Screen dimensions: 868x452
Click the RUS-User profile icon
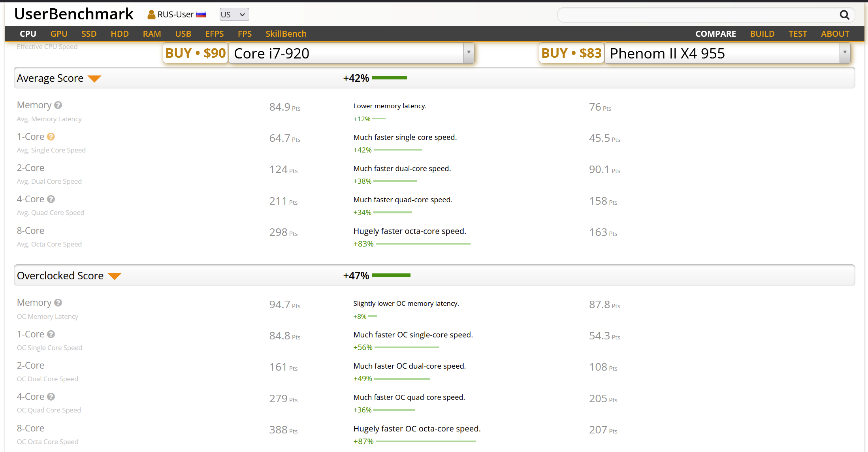coord(151,15)
